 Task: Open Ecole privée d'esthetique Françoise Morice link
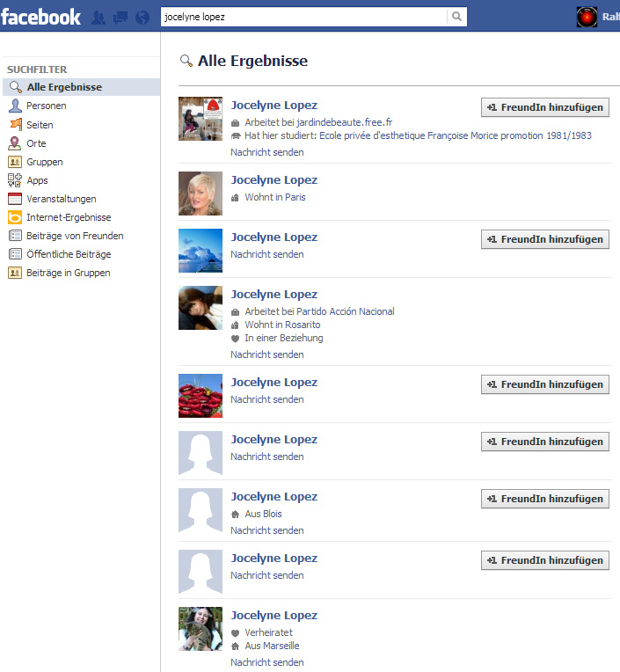click(456, 135)
